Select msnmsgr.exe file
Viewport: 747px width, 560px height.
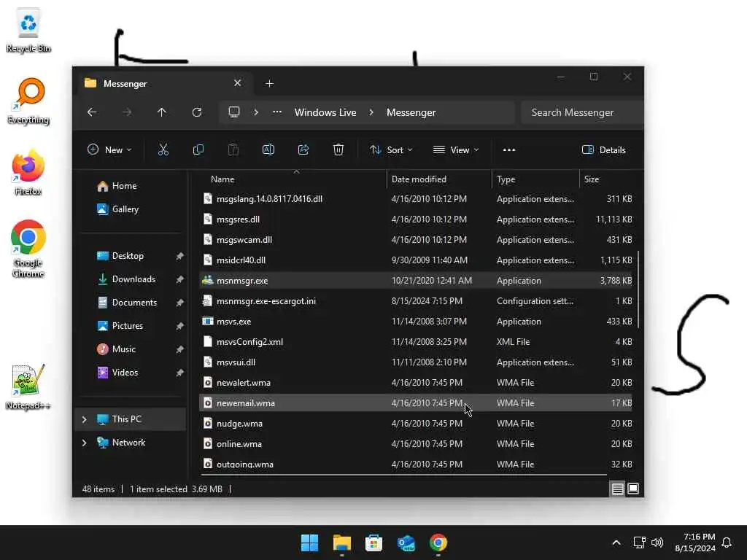[415, 281]
